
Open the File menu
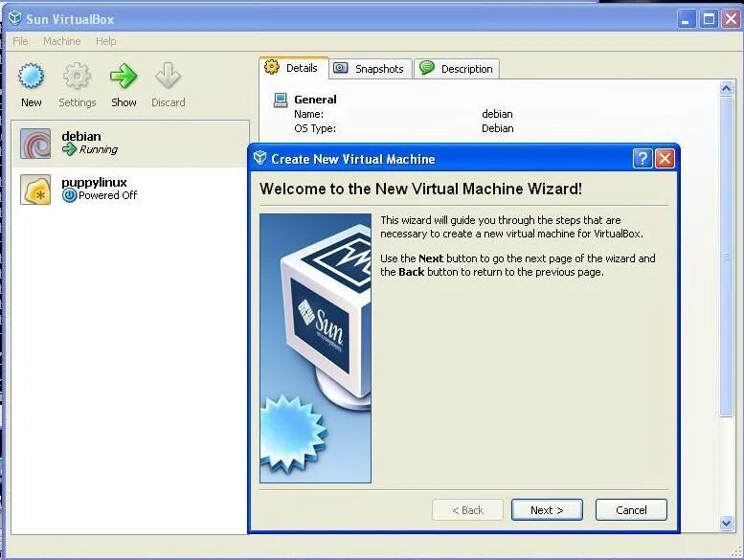tap(20, 41)
